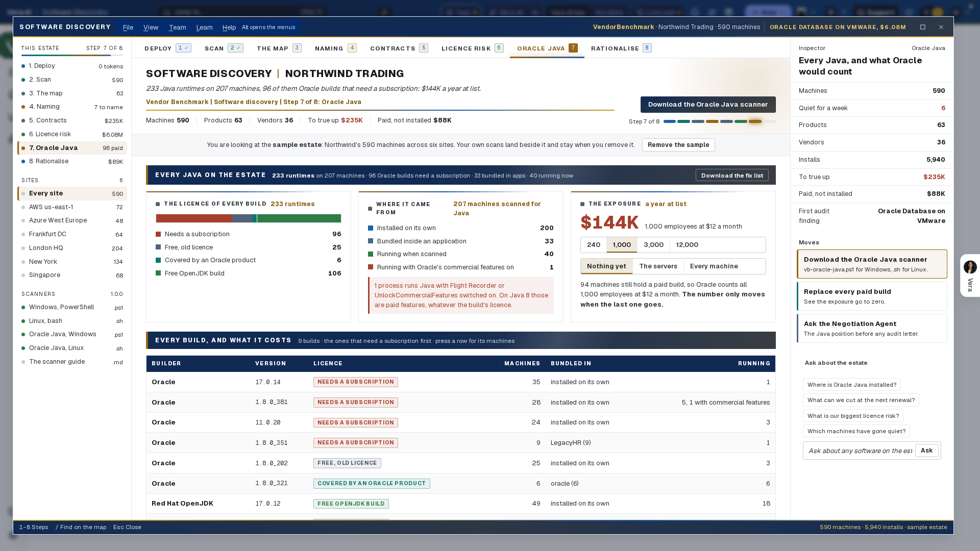This screenshot has height=551, width=980.
Task: Choose Every machine replacement scope
Action: [714, 266]
